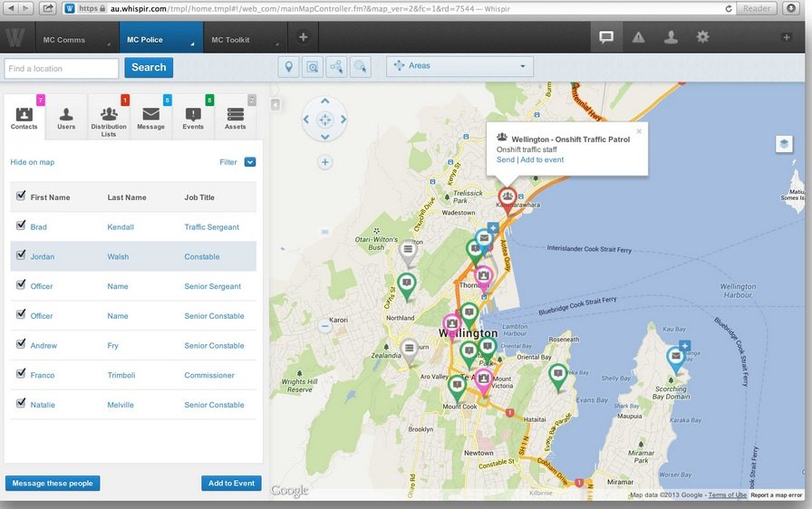This screenshot has height=509, width=812.
Task: Collapse the left side panel
Action: pos(275,104)
